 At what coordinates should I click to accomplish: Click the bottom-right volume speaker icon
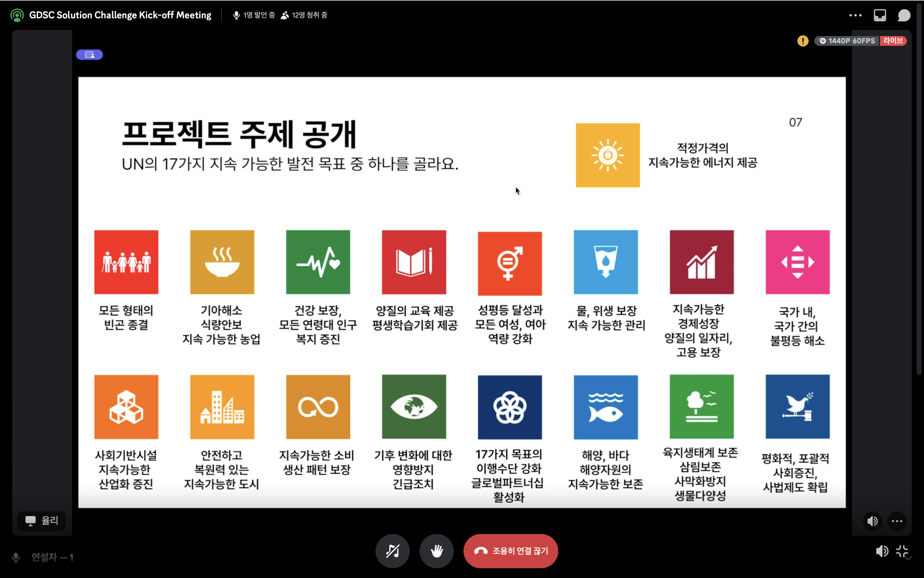(882, 551)
